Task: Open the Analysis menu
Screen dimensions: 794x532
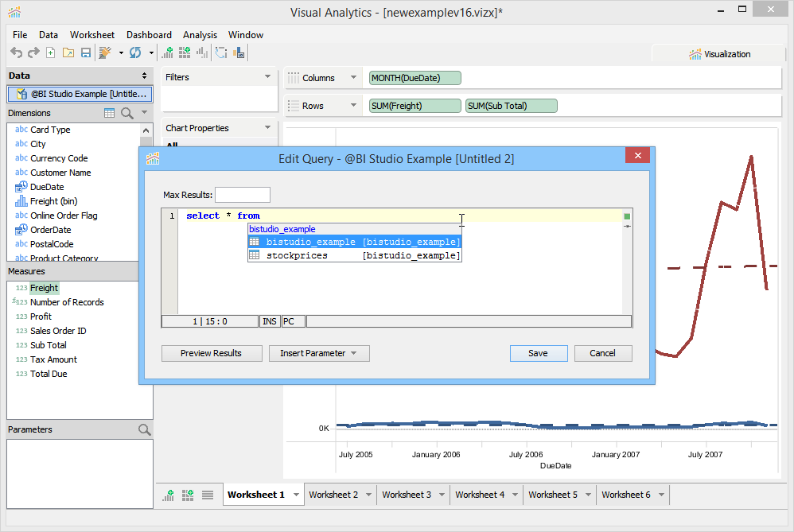Action: click(200, 35)
